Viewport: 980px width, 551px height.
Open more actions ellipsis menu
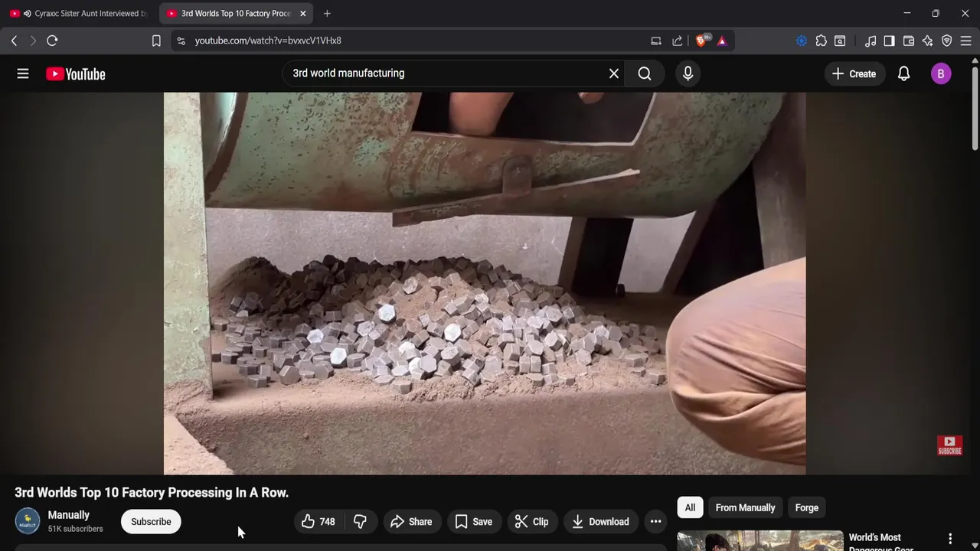pos(655,522)
